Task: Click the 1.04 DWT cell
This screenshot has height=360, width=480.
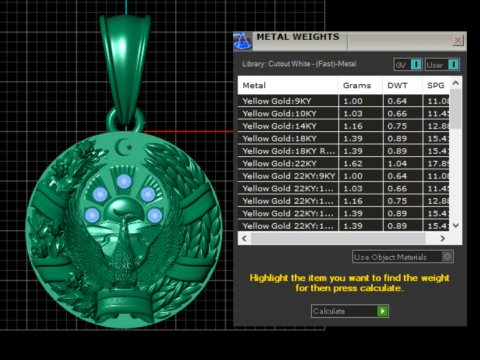Action: click(x=403, y=163)
